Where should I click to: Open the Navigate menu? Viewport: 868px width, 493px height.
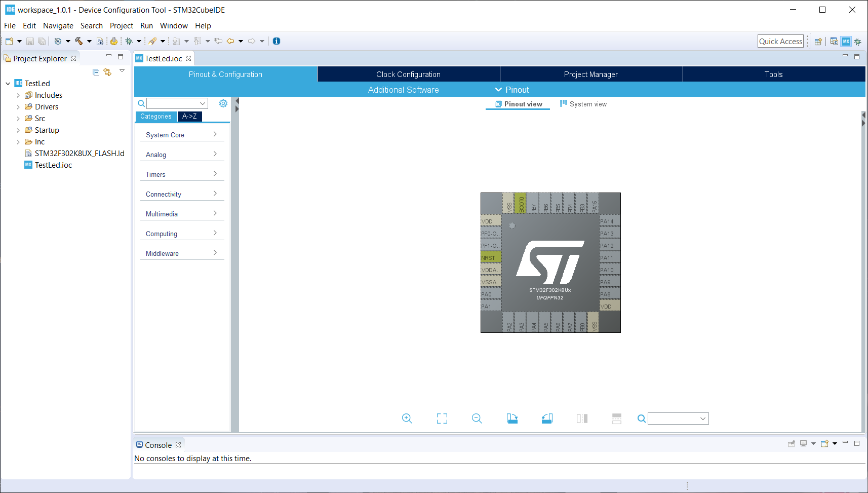58,26
